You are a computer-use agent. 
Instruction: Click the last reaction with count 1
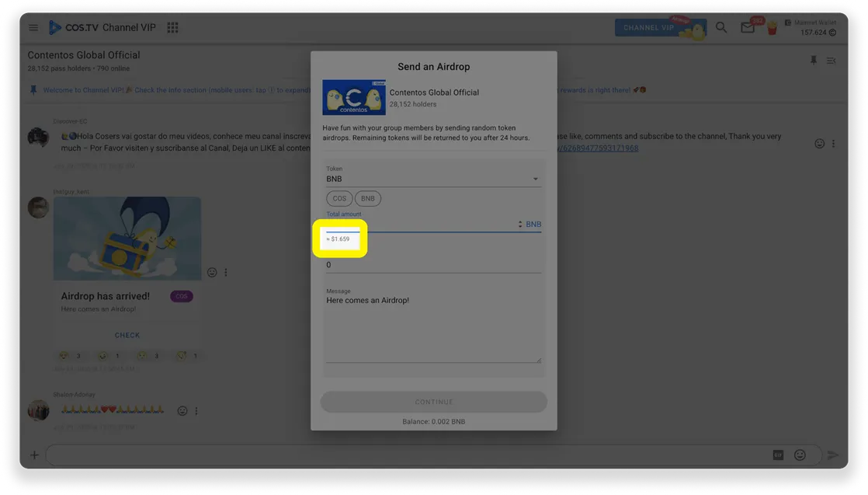point(187,356)
